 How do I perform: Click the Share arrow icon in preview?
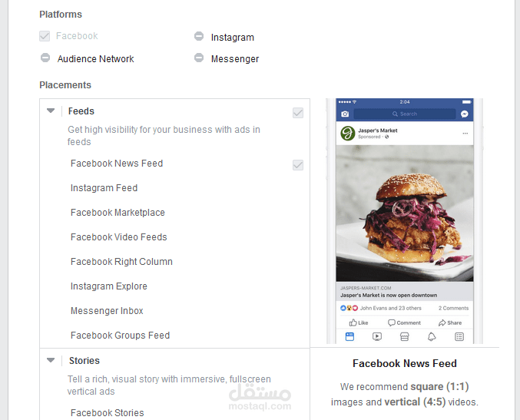(x=442, y=322)
